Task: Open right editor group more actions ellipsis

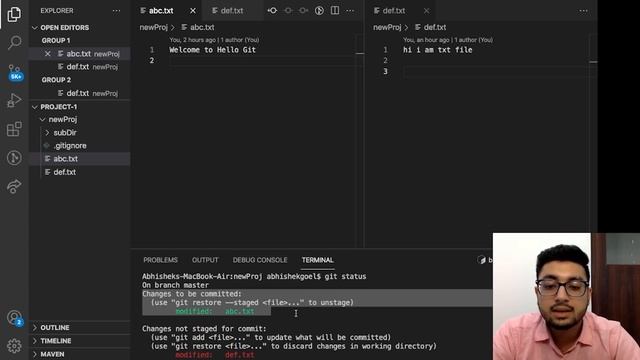Action: click(584, 11)
